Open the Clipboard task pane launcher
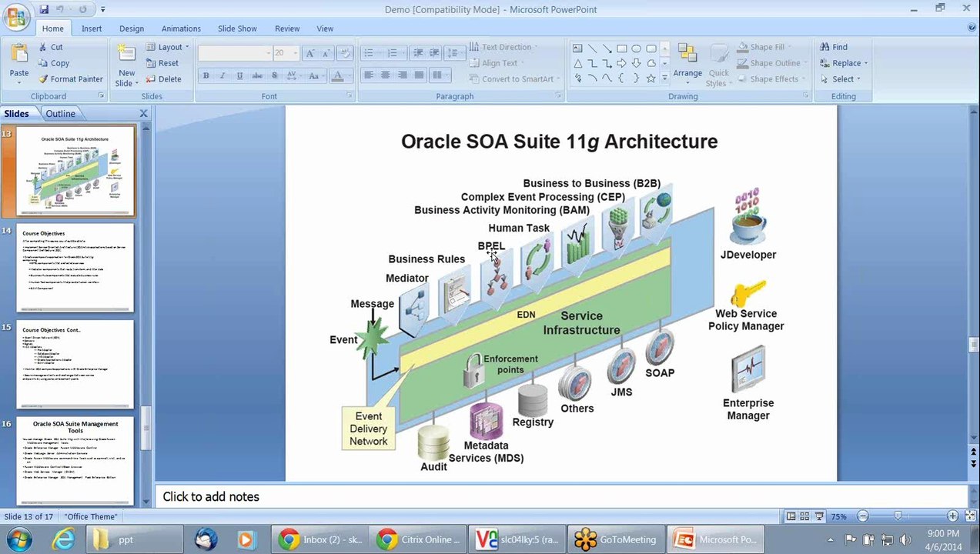The image size is (980, 554). click(x=101, y=96)
